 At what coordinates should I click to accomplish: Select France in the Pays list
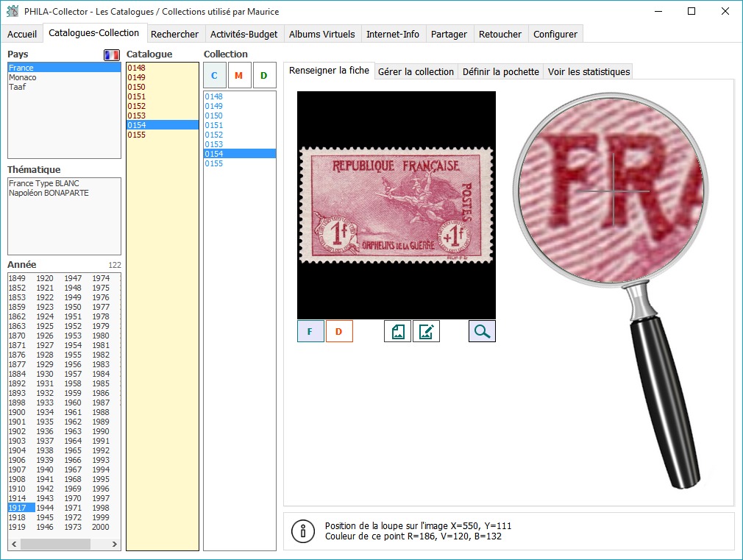coord(65,68)
